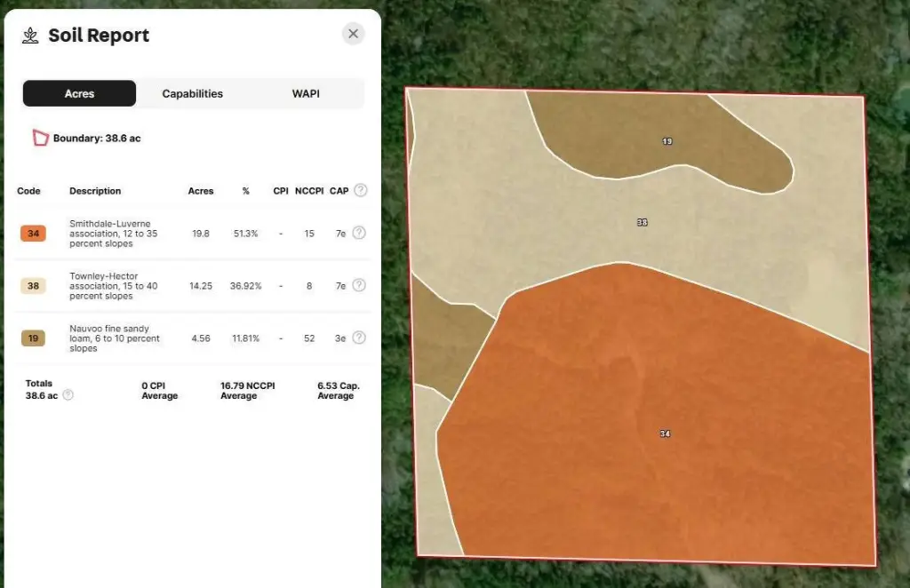Select the beige 38 code swatch
The width and height of the screenshot is (910, 588).
click(x=33, y=286)
